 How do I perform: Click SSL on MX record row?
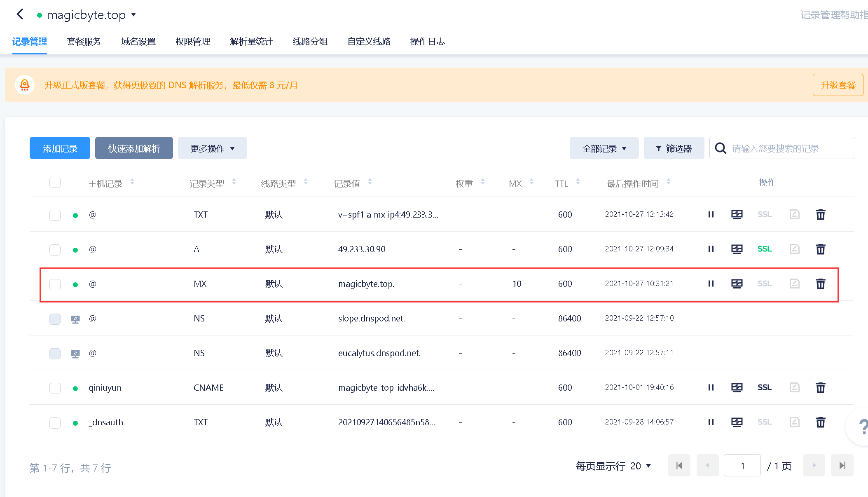pos(765,284)
